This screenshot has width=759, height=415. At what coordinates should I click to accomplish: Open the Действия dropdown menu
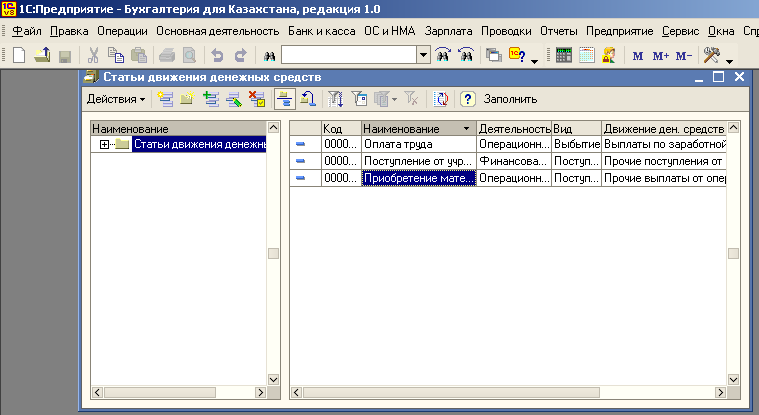click(116, 99)
